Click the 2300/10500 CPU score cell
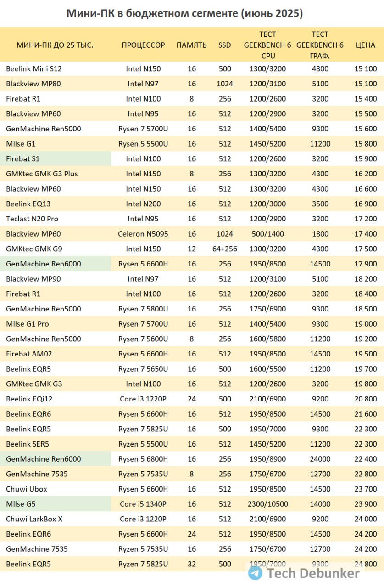 click(268, 504)
